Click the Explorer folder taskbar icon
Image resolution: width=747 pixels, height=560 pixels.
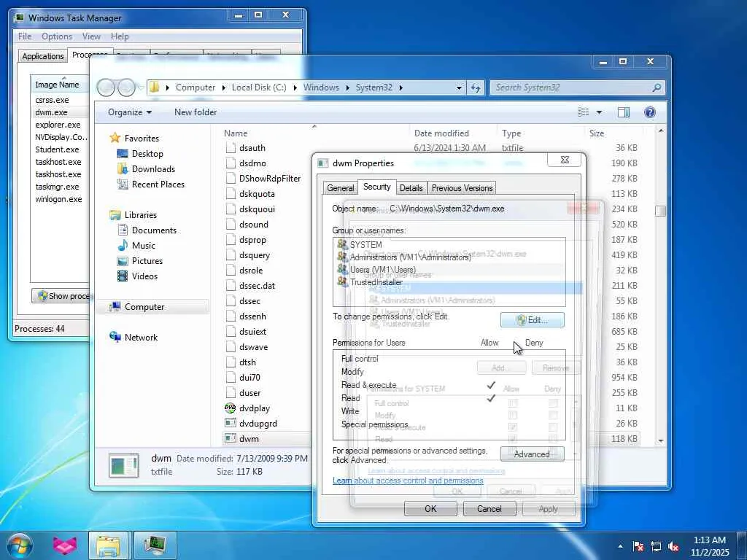(108, 545)
